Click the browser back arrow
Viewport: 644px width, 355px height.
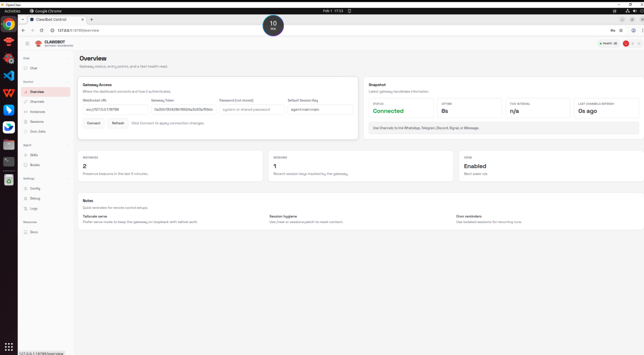[23, 30]
